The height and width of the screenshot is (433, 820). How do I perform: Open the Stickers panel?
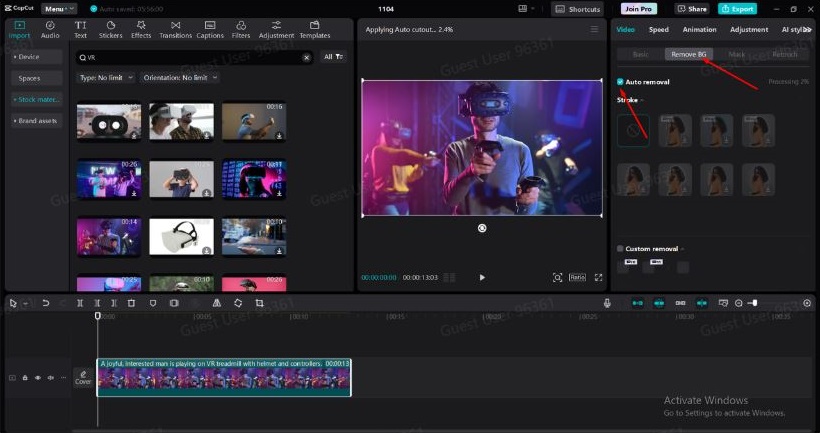pyautogui.click(x=110, y=29)
